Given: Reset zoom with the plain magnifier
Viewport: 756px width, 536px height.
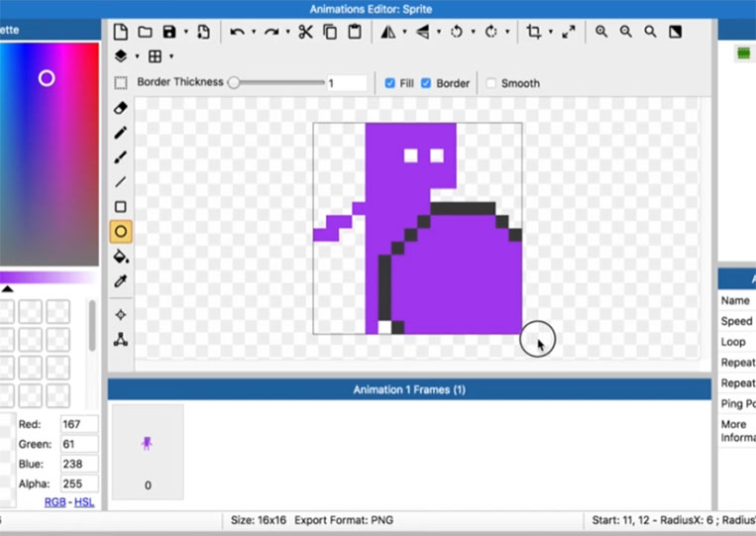Looking at the screenshot, I should pyautogui.click(x=650, y=32).
